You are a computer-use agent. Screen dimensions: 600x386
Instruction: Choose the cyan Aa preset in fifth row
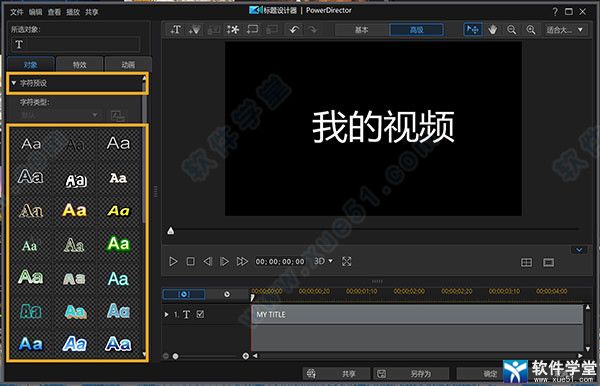click(x=118, y=279)
